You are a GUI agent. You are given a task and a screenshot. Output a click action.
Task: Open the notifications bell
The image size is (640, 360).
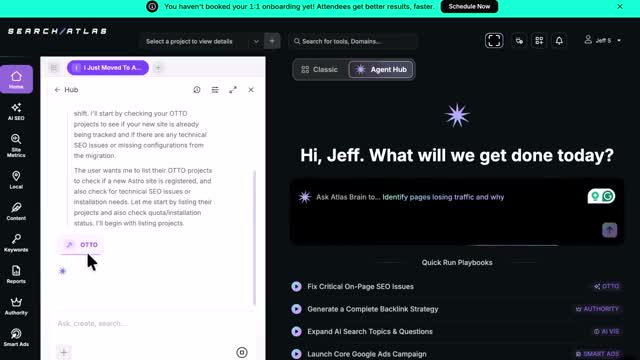coord(559,40)
